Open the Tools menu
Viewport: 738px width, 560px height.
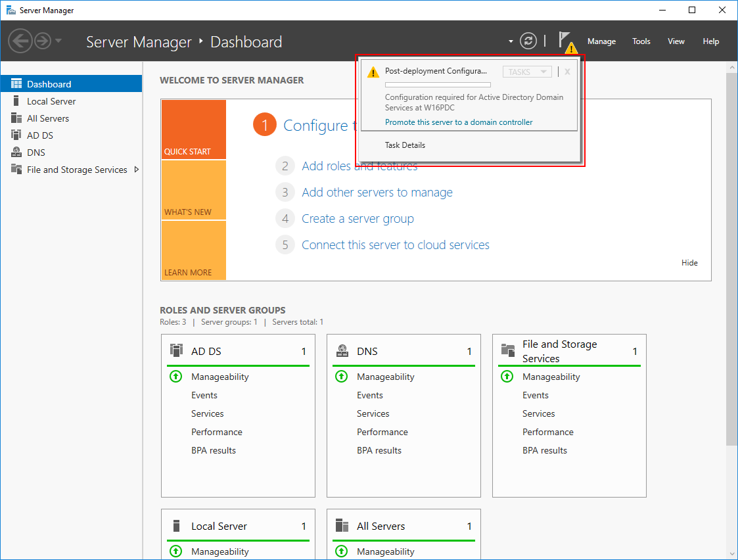(x=641, y=41)
